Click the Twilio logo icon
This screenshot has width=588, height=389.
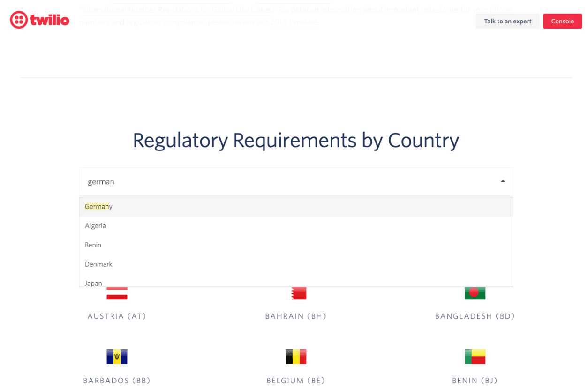tap(18, 20)
